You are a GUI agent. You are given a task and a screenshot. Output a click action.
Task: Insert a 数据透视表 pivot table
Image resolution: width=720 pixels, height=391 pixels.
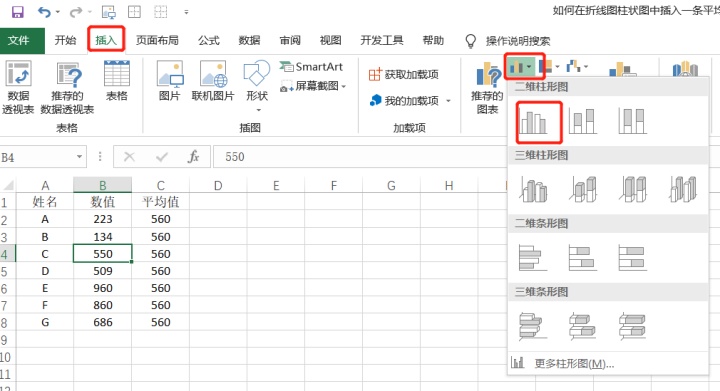tap(18, 87)
